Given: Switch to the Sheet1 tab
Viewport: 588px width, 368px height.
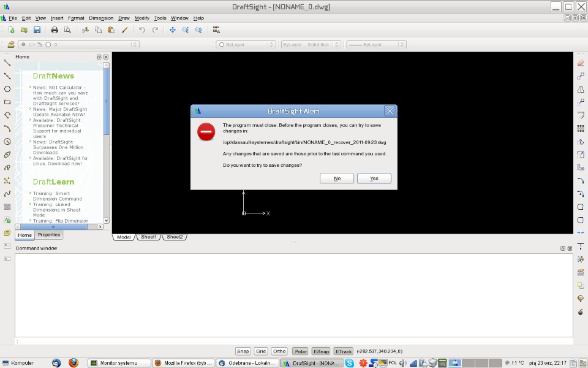Looking at the screenshot, I should pos(149,237).
